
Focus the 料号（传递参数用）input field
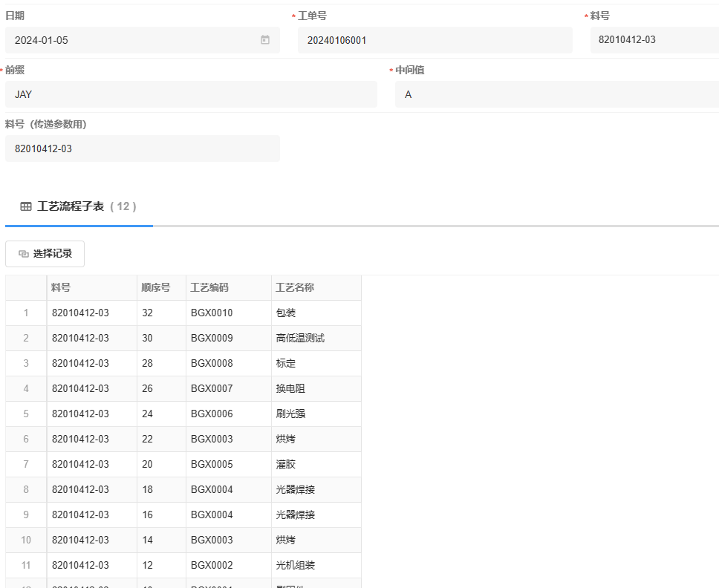(142, 148)
